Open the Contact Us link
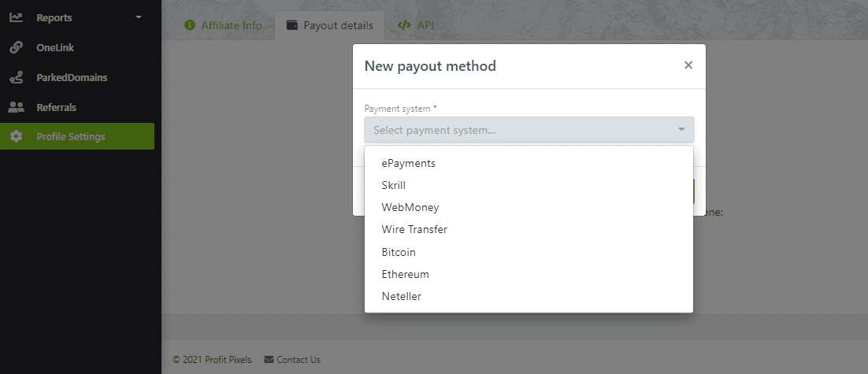The height and width of the screenshot is (374, 868). point(299,360)
